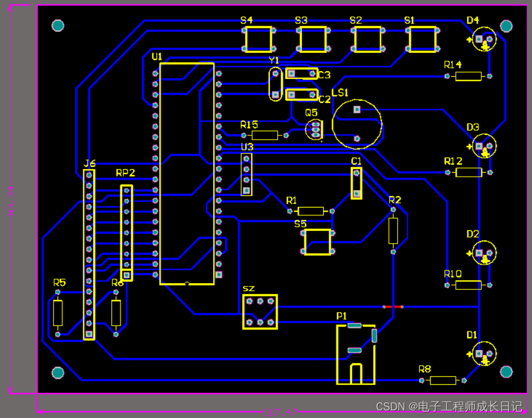
Task: Select resistor R15 body
Action: point(265,135)
